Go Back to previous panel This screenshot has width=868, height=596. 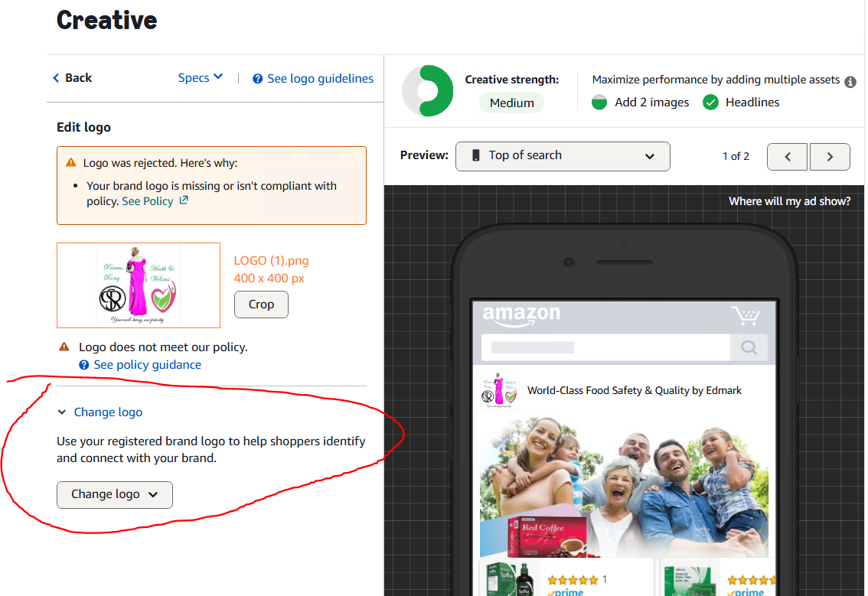tap(72, 78)
